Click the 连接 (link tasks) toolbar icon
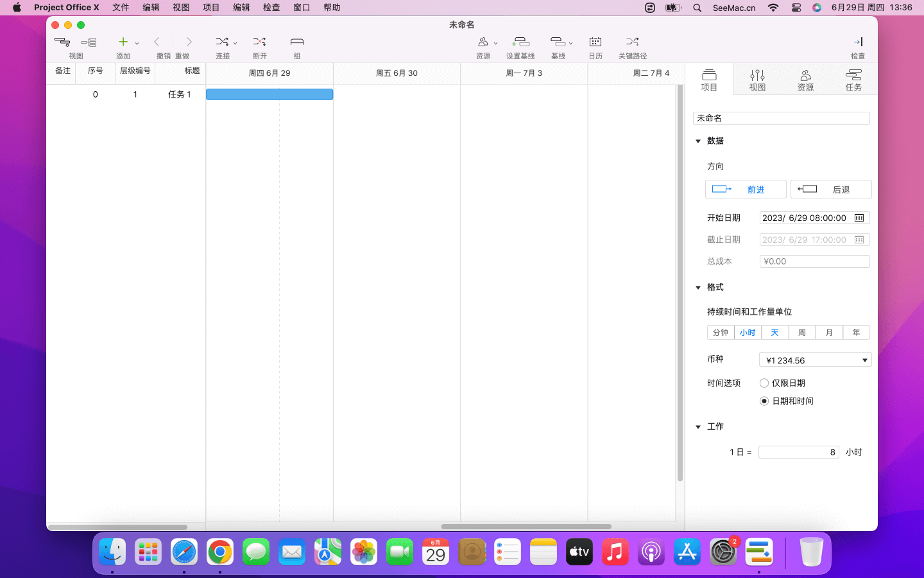Image resolution: width=924 pixels, height=578 pixels. tap(222, 42)
